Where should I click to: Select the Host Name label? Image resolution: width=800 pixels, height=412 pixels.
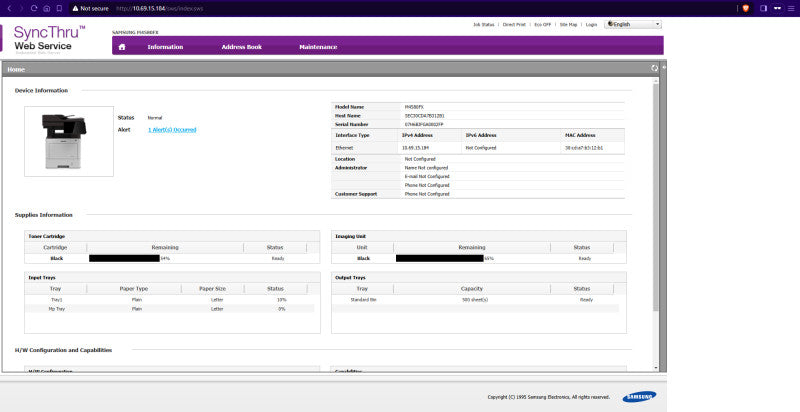pyautogui.click(x=347, y=116)
